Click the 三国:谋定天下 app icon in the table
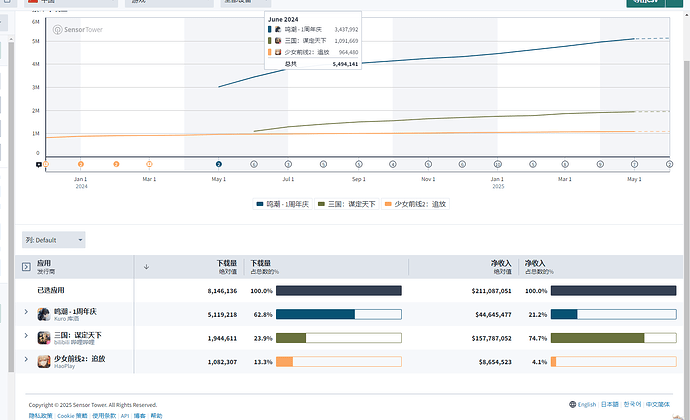Image resolution: width=690 pixels, height=420 pixels. [44, 338]
